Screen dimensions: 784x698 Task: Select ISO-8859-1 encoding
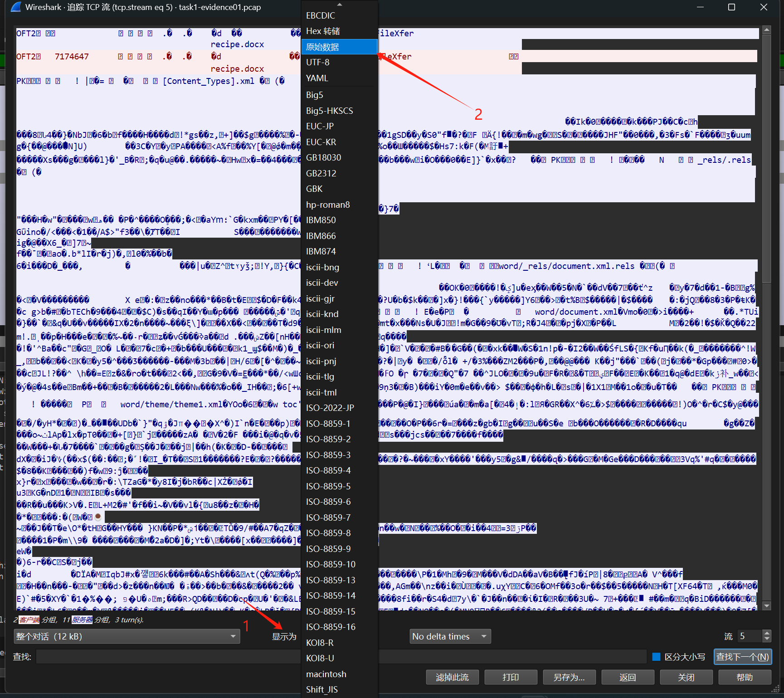340,424
